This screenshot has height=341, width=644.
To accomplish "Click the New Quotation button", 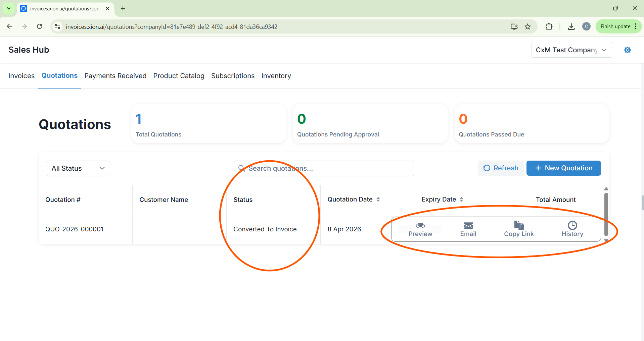I will coord(563,168).
